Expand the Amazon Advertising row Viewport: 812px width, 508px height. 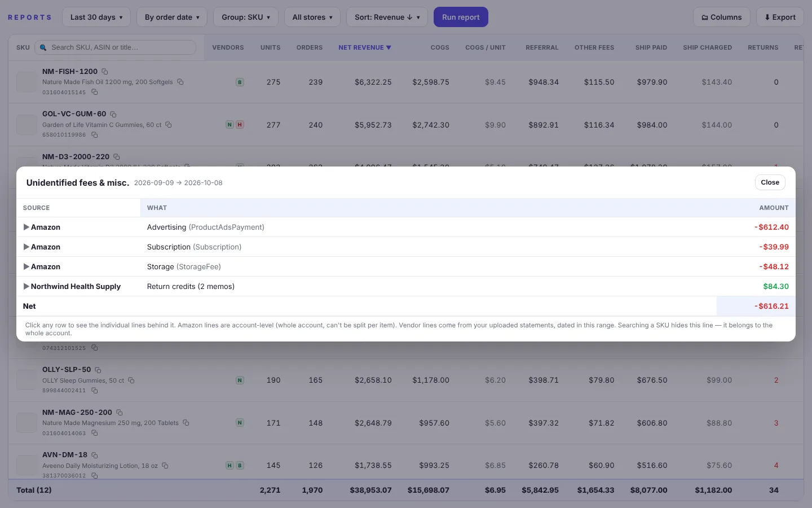pos(26,227)
